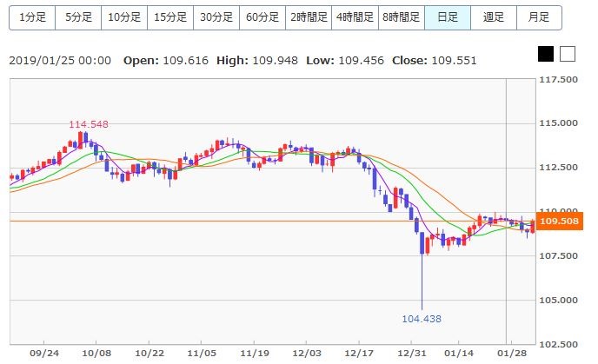
Task: Click the 104.438 low price label
Action: [422, 319]
